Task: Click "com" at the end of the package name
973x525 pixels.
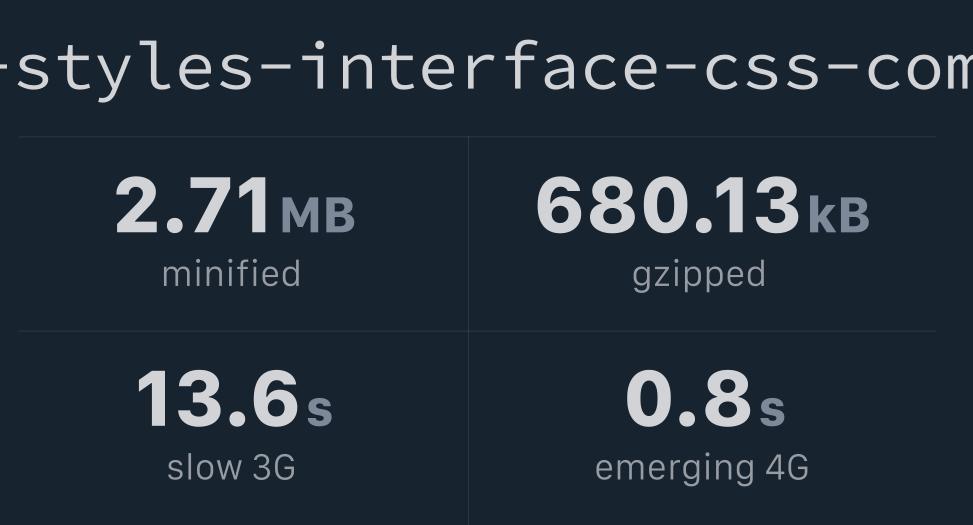Action: (918, 66)
